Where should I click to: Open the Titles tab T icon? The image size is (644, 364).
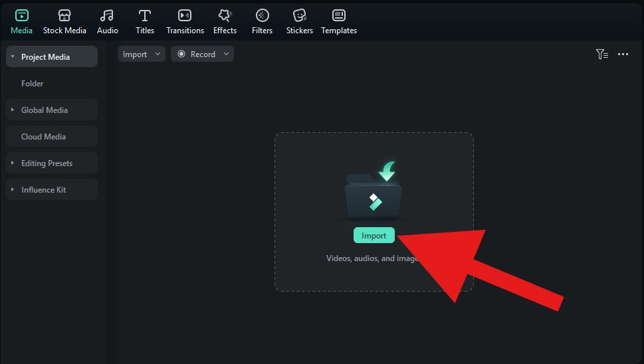[x=145, y=15]
